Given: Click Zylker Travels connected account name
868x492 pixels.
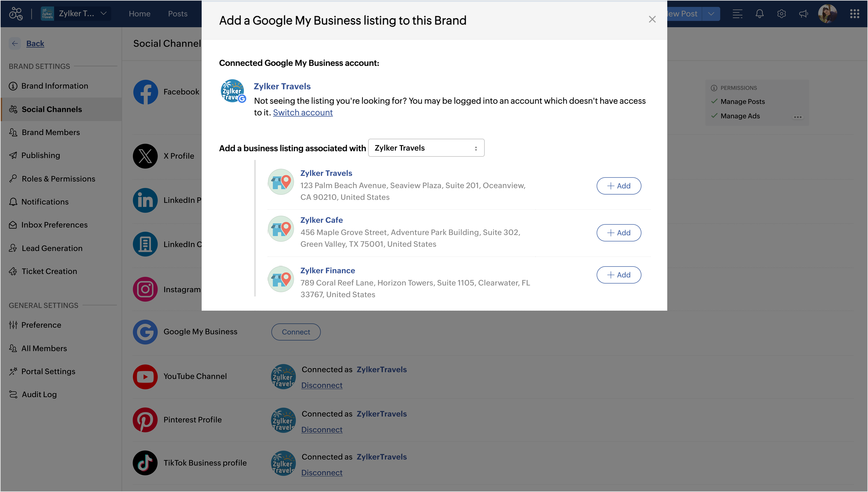Looking at the screenshot, I should 282,86.
